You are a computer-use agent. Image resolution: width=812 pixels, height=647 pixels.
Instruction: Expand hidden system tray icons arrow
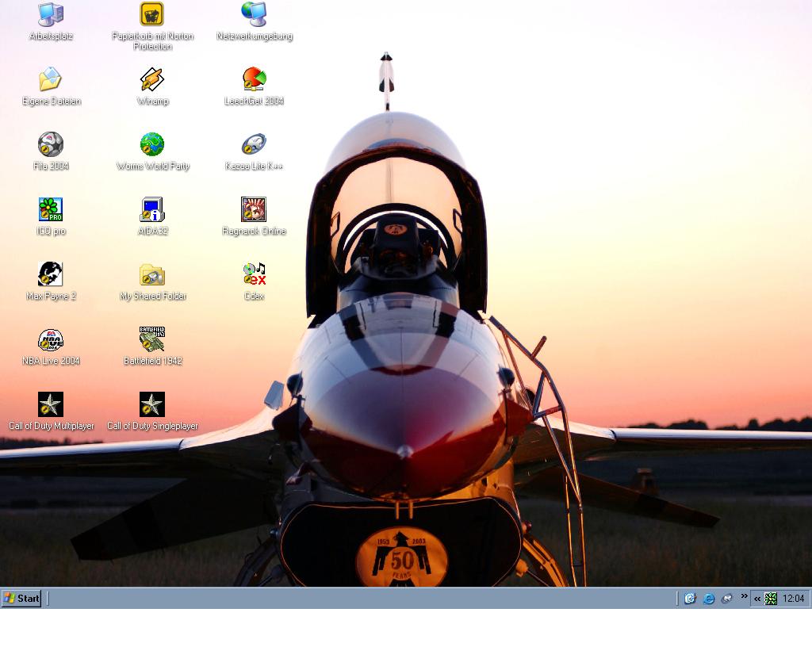tap(757, 599)
